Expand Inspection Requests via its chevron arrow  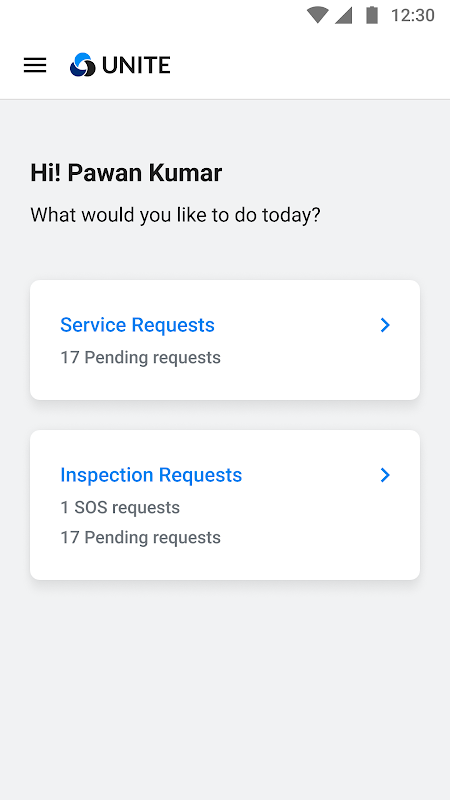[385, 475]
